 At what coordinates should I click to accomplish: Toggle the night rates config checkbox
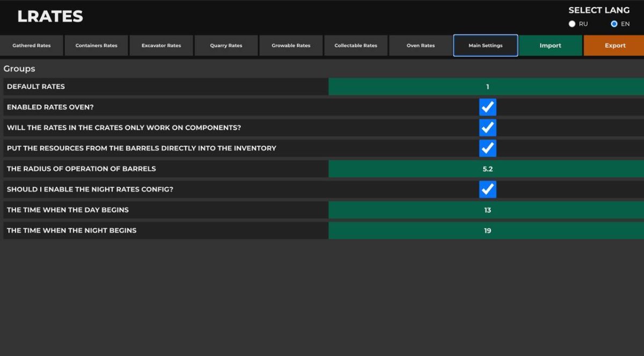487,190
